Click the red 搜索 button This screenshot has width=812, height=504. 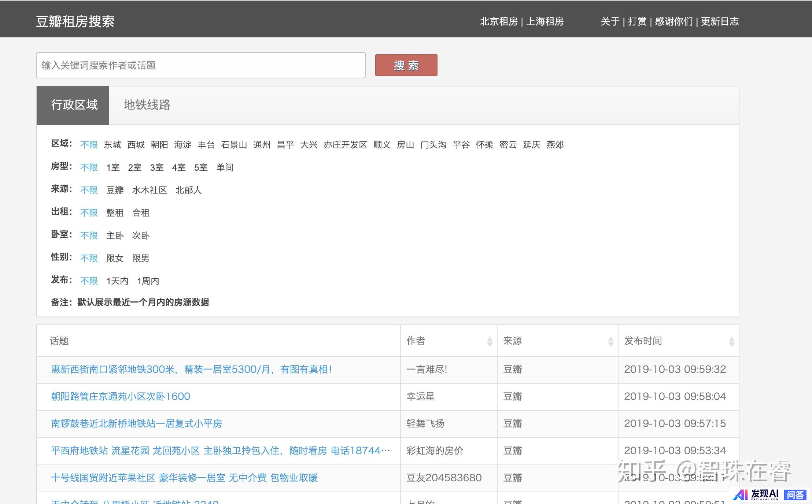click(406, 65)
